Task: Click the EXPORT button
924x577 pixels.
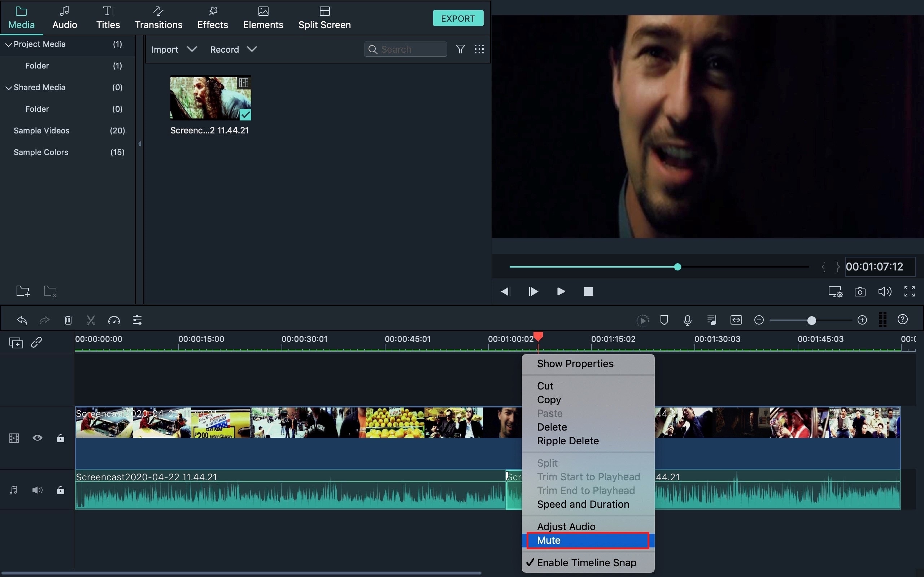Action: [x=458, y=18]
